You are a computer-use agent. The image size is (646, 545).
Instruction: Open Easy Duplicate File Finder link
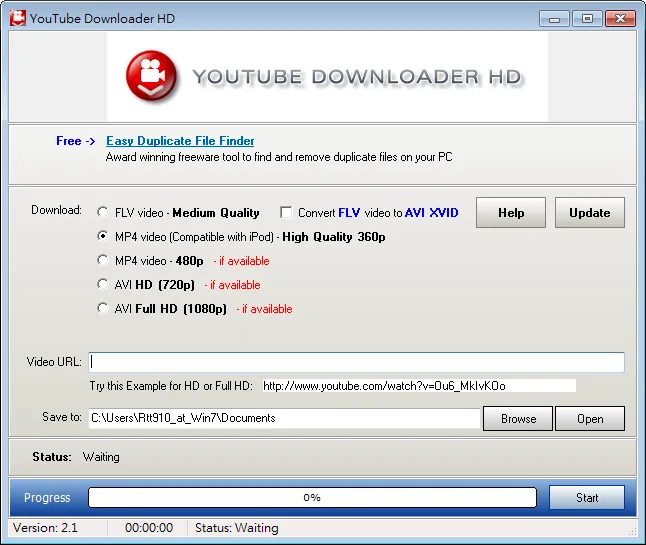tap(180, 141)
